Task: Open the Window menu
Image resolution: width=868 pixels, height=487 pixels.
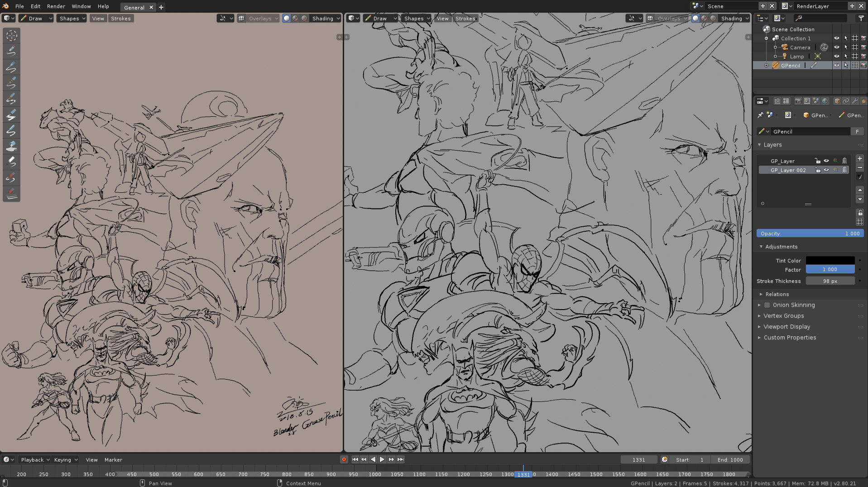Action: click(x=81, y=6)
